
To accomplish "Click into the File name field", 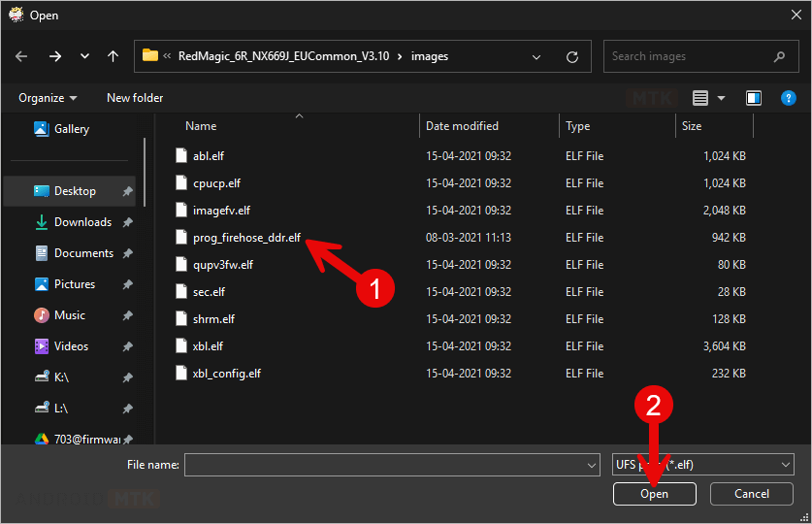I will pos(385,465).
